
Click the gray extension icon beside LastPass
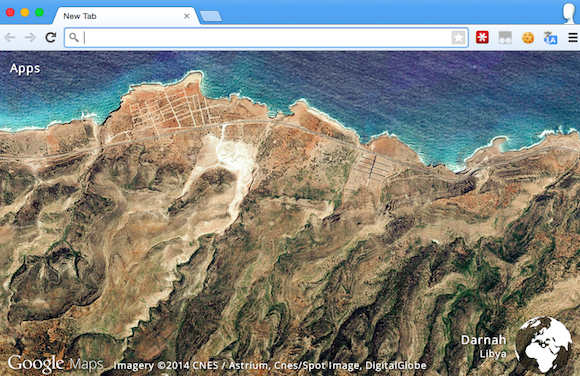coord(505,37)
